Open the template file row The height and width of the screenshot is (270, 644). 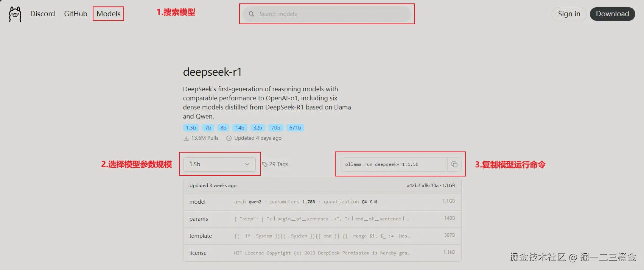pos(322,236)
